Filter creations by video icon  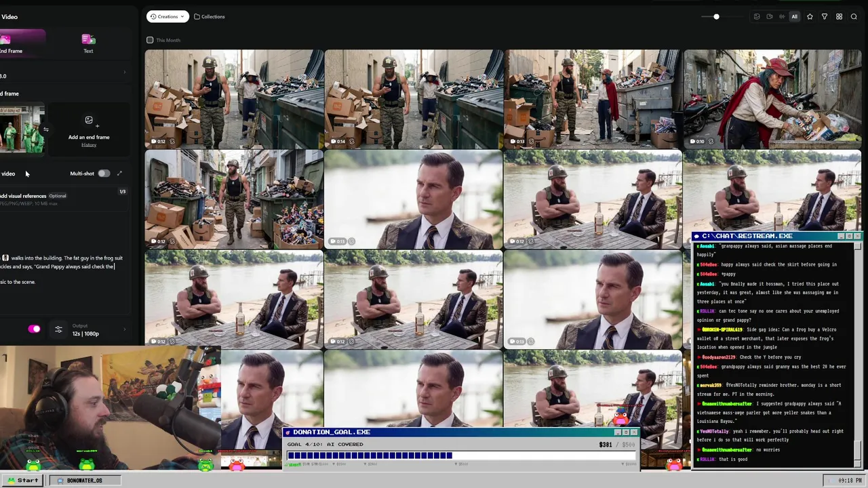point(770,16)
